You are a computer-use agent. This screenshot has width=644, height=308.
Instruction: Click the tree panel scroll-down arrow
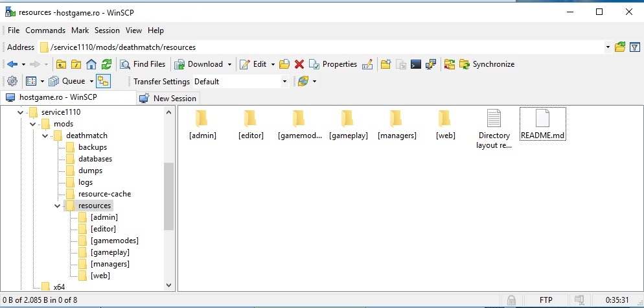coord(169,285)
